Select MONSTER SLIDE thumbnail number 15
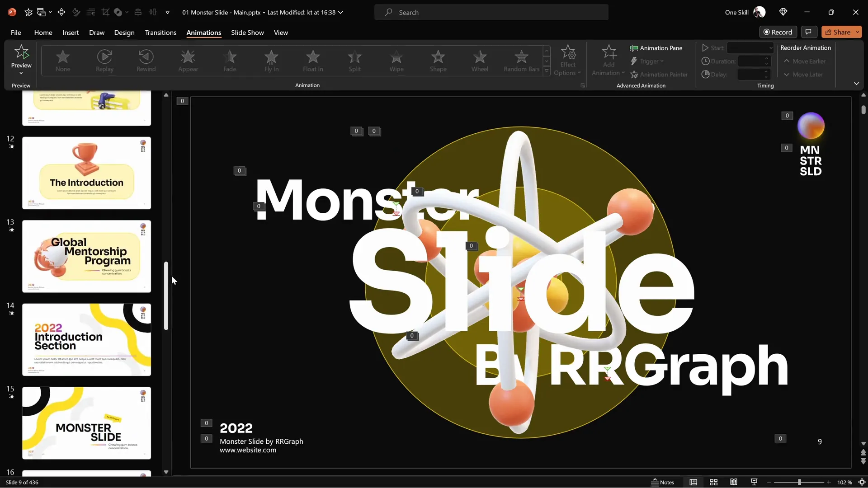The image size is (868, 488). click(86, 423)
